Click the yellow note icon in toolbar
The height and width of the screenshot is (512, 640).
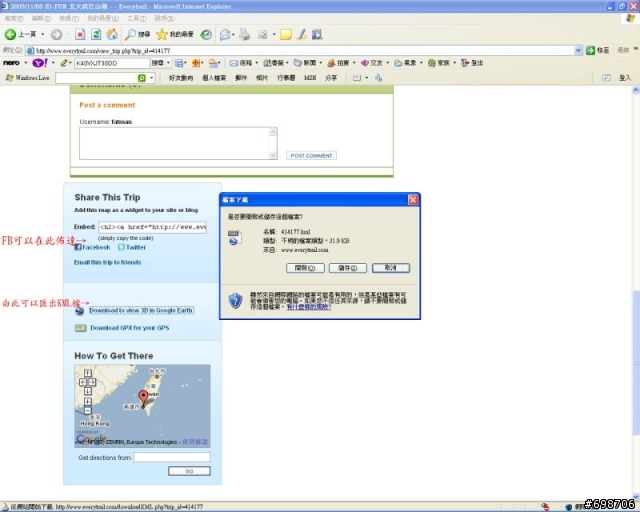point(286,35)
